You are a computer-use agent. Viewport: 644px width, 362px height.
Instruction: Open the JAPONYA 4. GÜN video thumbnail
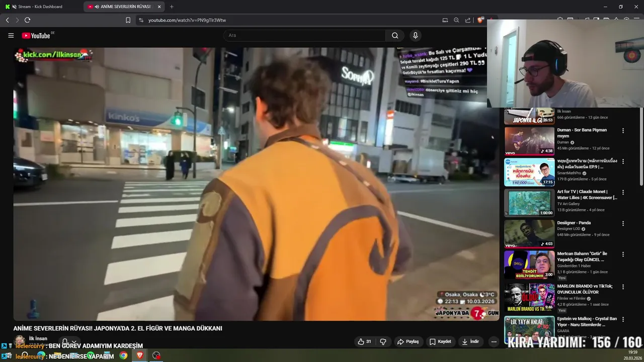tap(529, 116)
